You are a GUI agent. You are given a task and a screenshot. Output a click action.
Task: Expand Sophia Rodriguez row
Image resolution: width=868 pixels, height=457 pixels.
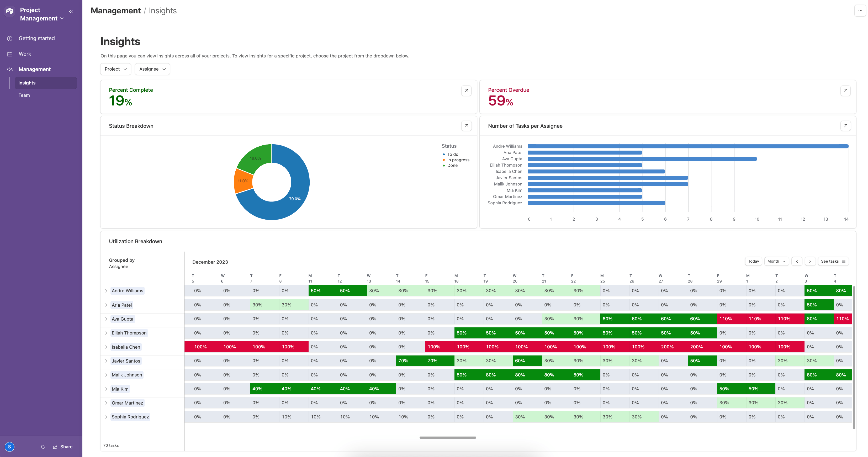click(x=106, y=417)
